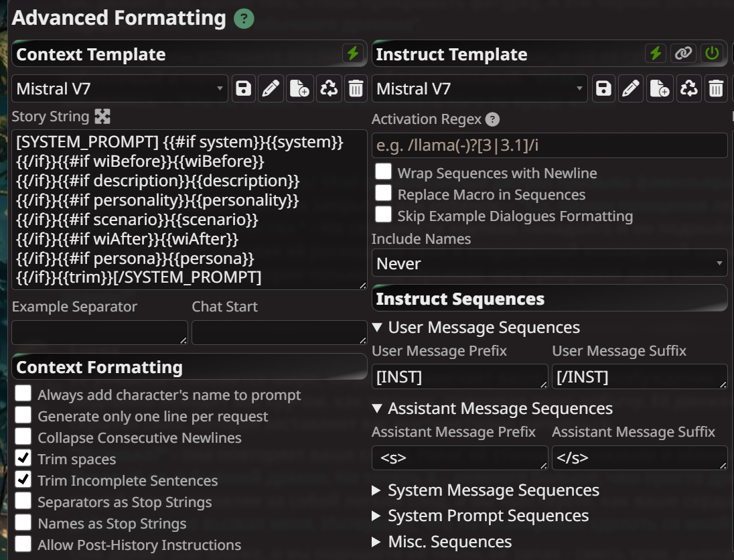The image size is (734, 560).
Task: Open the Include Names dropdown
Action: [549, 263]
